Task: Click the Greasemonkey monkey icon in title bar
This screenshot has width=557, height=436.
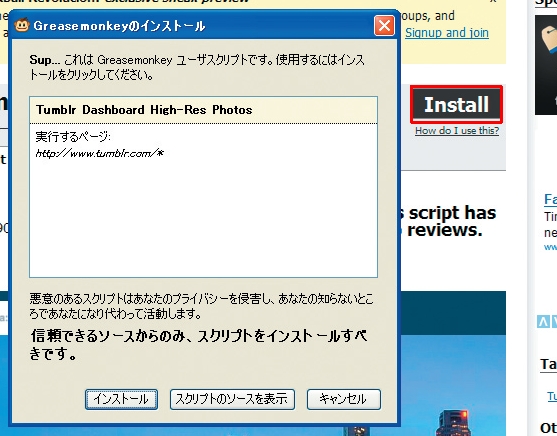Action: 22,25
